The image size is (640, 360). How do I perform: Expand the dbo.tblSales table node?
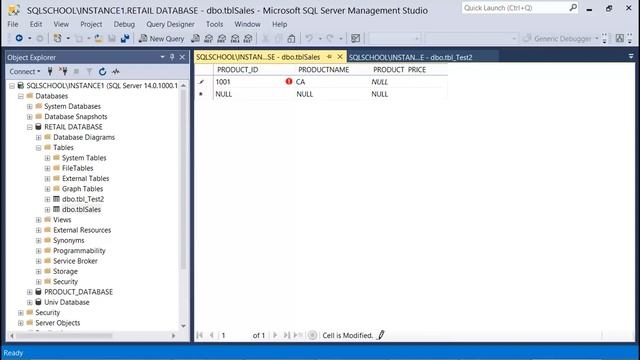point(47,209)
